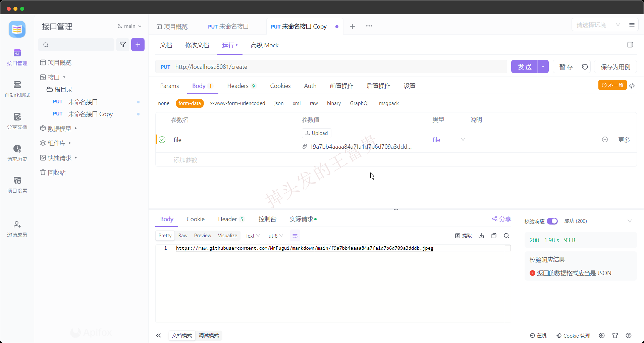Click the 暂存 button
Viewport: 644px width, 343px height.
pyautogui.click(x=566, y=67)
